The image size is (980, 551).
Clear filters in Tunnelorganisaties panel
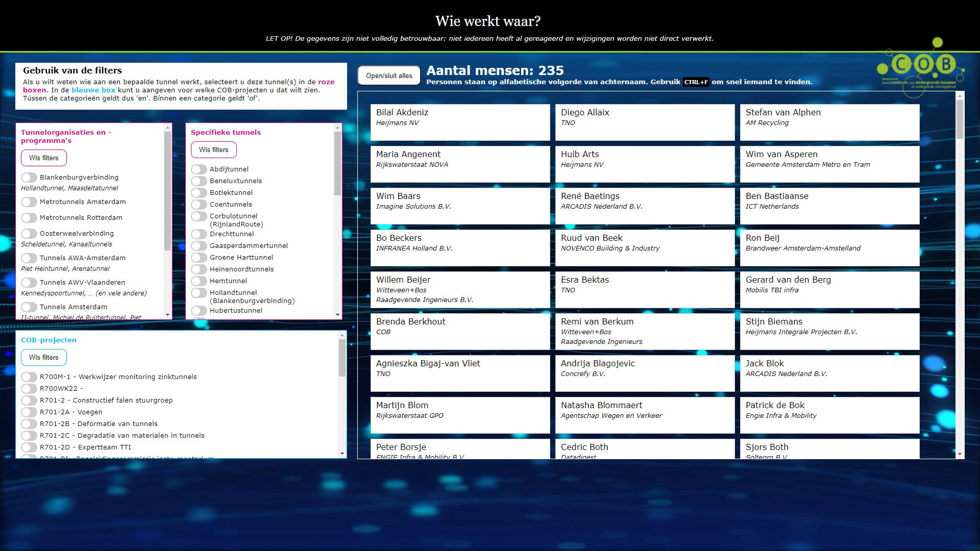point(44,158)
